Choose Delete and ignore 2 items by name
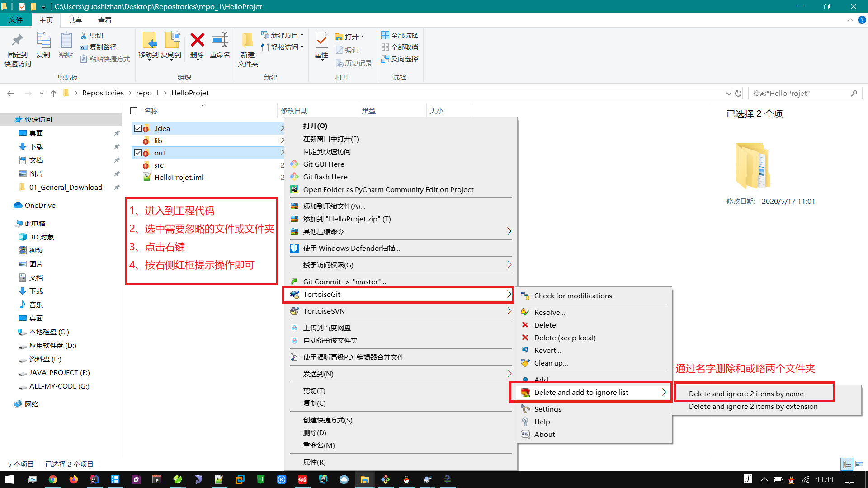The image size is (868, 488). [746, 394]
